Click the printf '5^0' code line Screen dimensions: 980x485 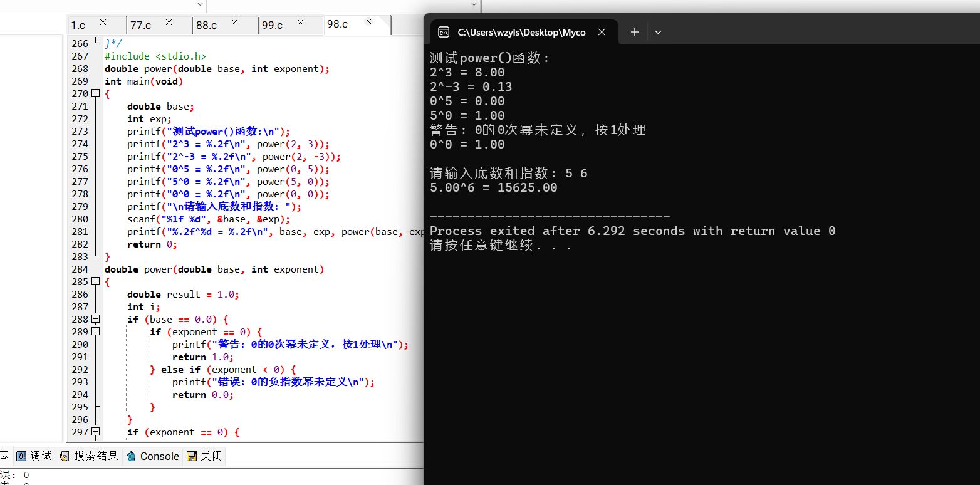[x=228, y=182]
